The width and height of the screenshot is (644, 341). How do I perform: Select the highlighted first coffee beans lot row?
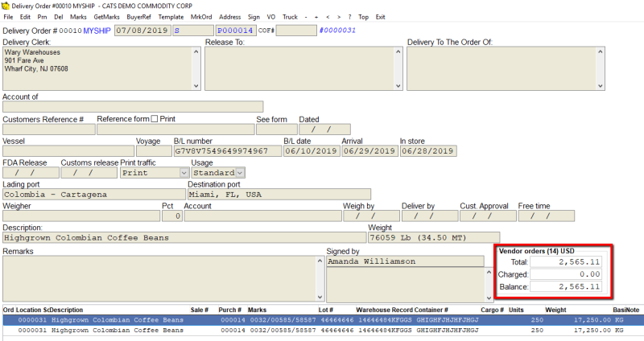pyautogui.click(x=322, y=319)
